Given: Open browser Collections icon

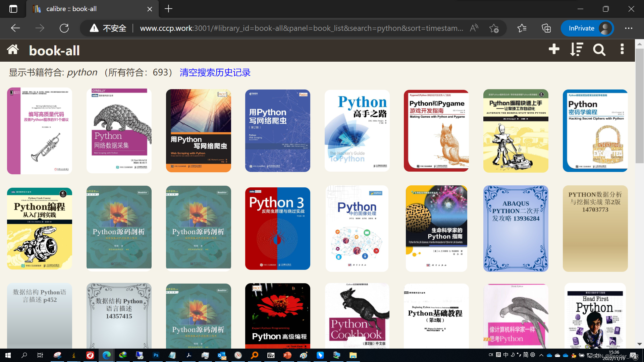Looking at the screenshot, I should (x=546, y=28).
